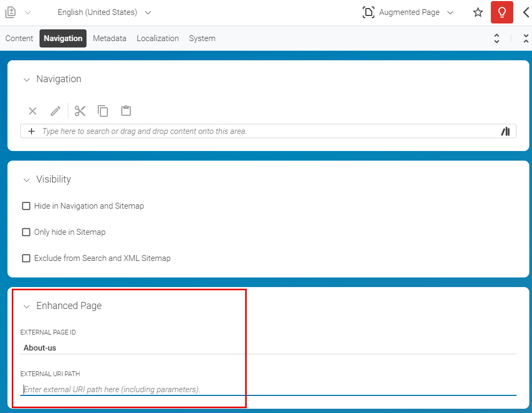Switch to the Metadata tab
The image size is (532, 413).
[109, 38]
